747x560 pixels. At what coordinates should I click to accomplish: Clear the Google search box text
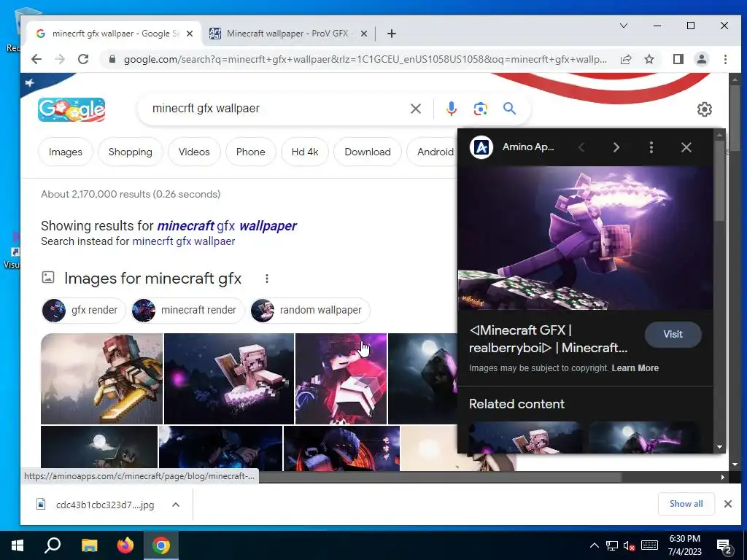pyautogui.click(x=415, y=109)
